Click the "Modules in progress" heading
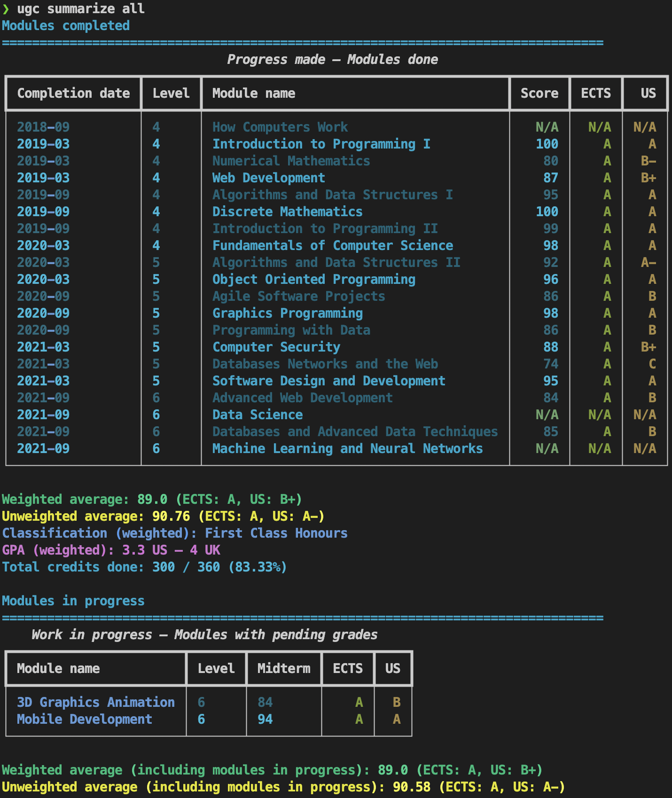672x798 pixels. click(73, 601)
